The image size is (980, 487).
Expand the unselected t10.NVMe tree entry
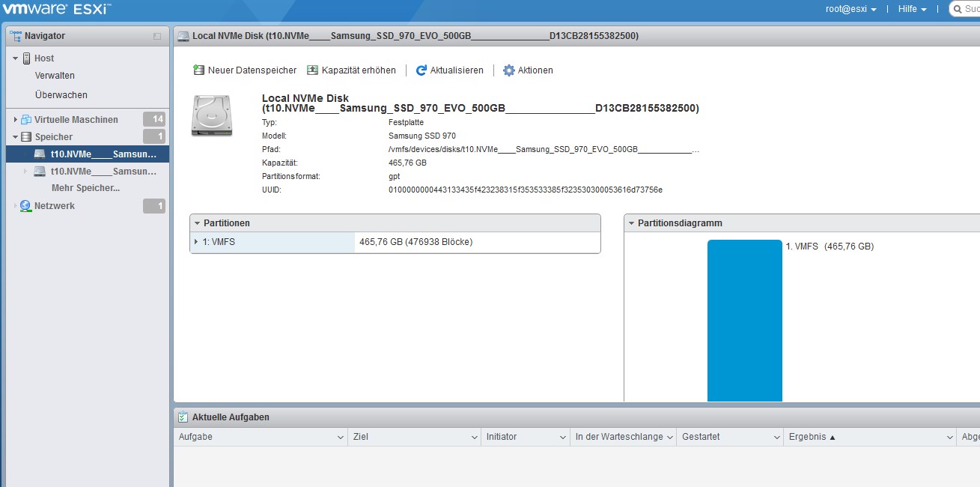tap(26, 172)
